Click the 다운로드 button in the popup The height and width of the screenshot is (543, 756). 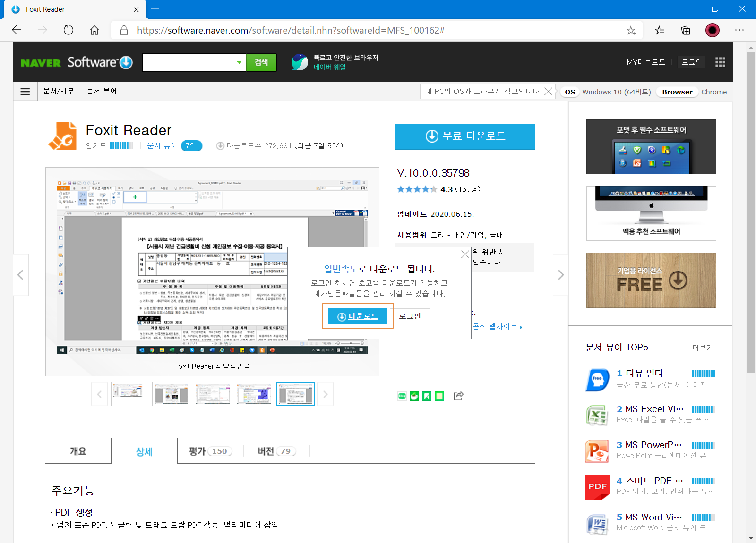358,316
